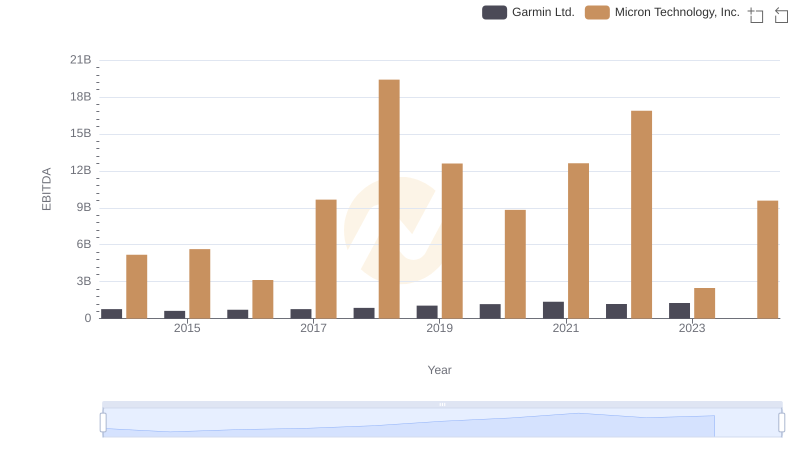
Task: Click the area zoom tool icon
Action: [756, 15]
